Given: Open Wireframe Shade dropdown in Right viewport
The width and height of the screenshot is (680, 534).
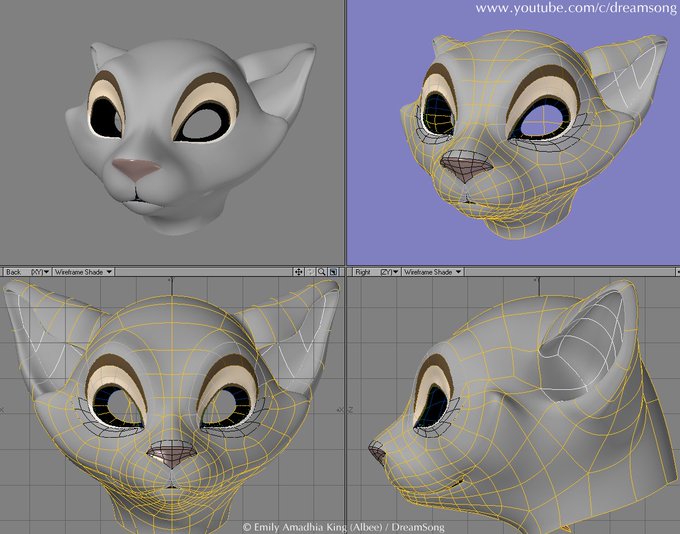Looking at the screenshot, I should (x=432, y=272).
